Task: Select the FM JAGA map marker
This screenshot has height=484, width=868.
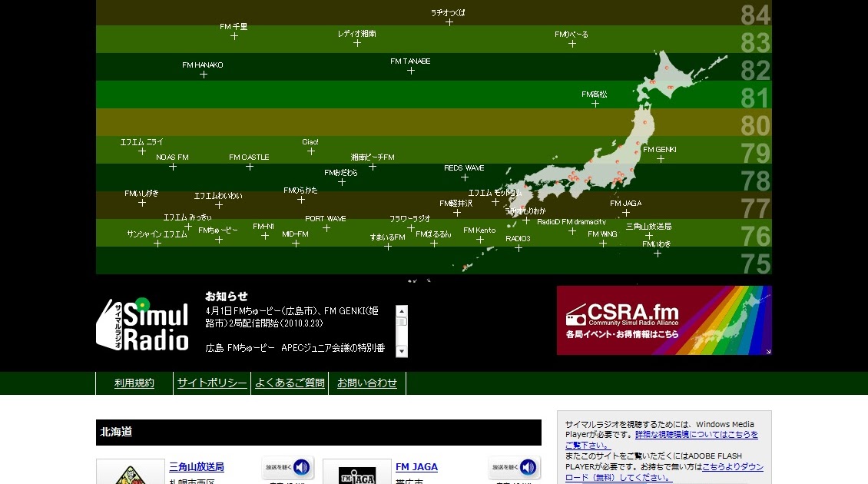Action: (x=626, y=213)
